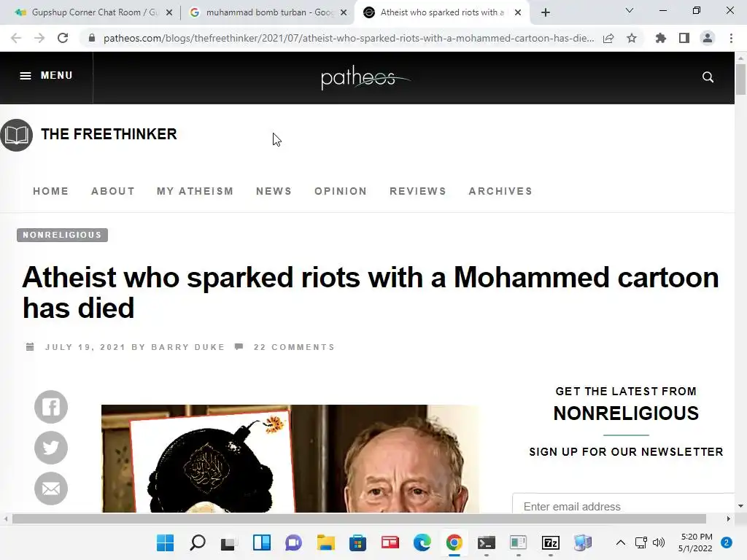Share article by email envelope icon
Viewport: 747px width, 560px height.
click(x=51, y=489)
